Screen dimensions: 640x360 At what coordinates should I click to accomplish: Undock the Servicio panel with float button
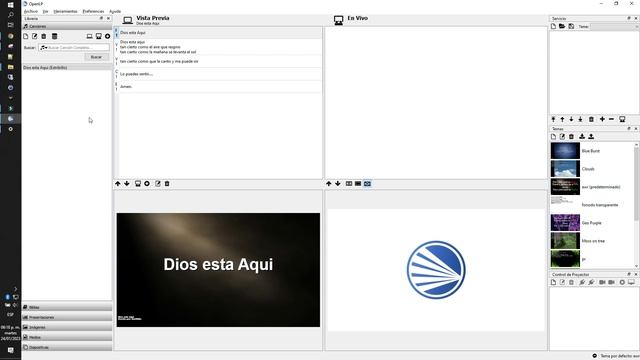pyautogui.click(x=629, y=18)
